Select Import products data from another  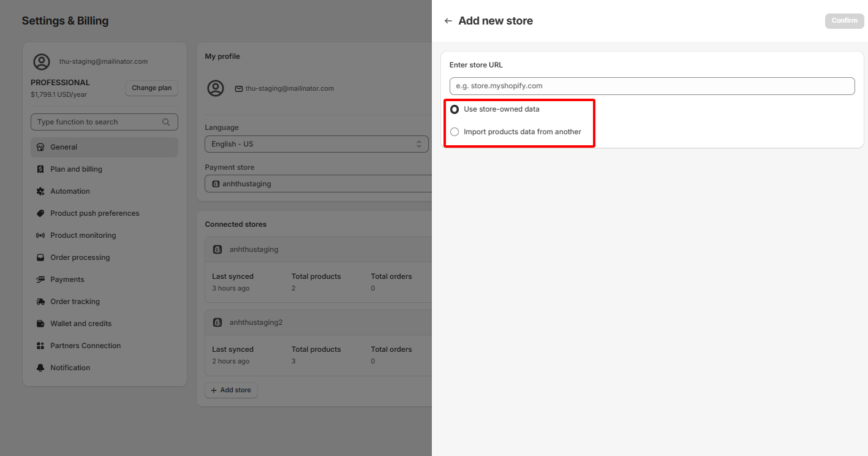tap(455, 132)
